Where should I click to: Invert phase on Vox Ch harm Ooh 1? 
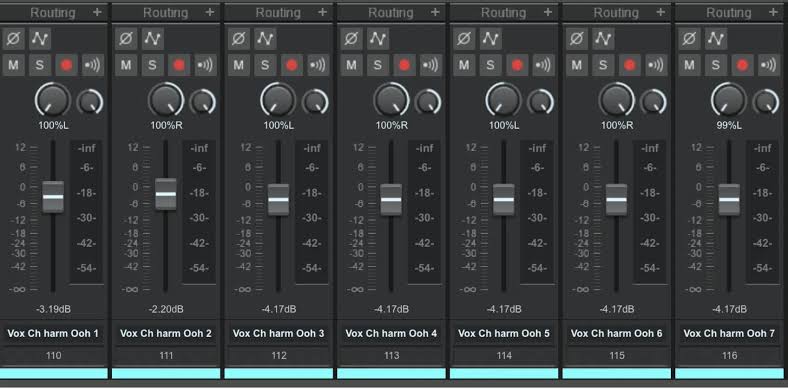tap(13, 39)
